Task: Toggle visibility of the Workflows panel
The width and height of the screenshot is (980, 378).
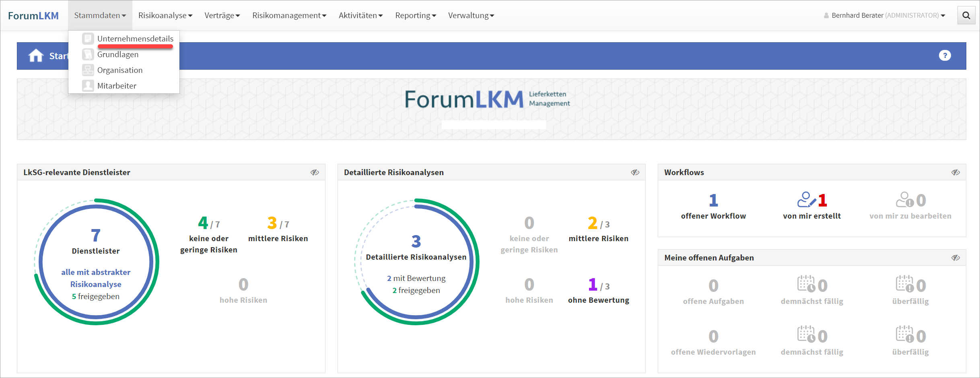Action: point(955,172)
